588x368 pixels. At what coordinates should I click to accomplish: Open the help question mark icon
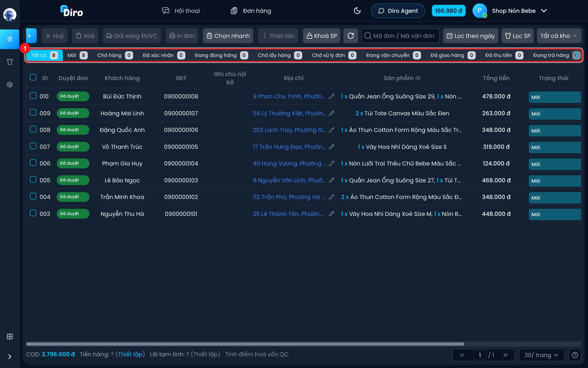(575, 355)
